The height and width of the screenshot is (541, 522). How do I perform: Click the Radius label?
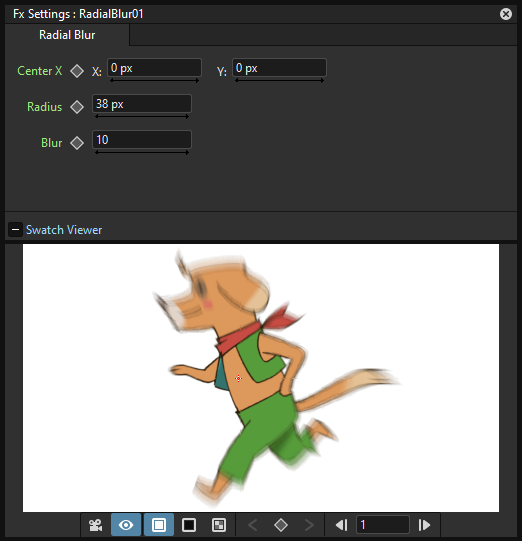[x=45, y=107]
